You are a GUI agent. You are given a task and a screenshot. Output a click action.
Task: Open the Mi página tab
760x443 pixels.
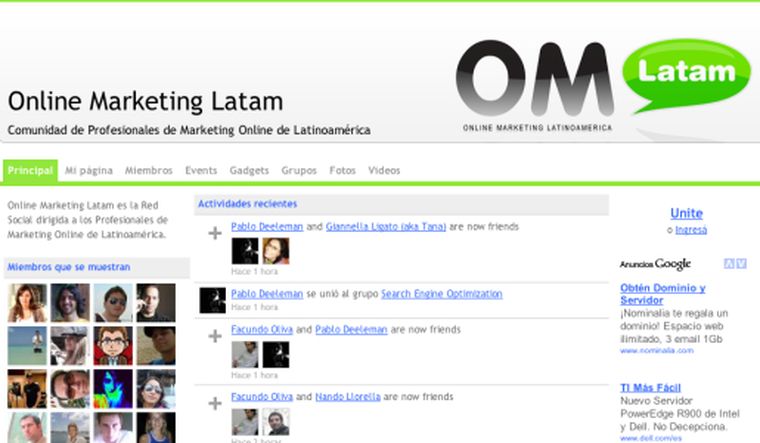point(89,171)
